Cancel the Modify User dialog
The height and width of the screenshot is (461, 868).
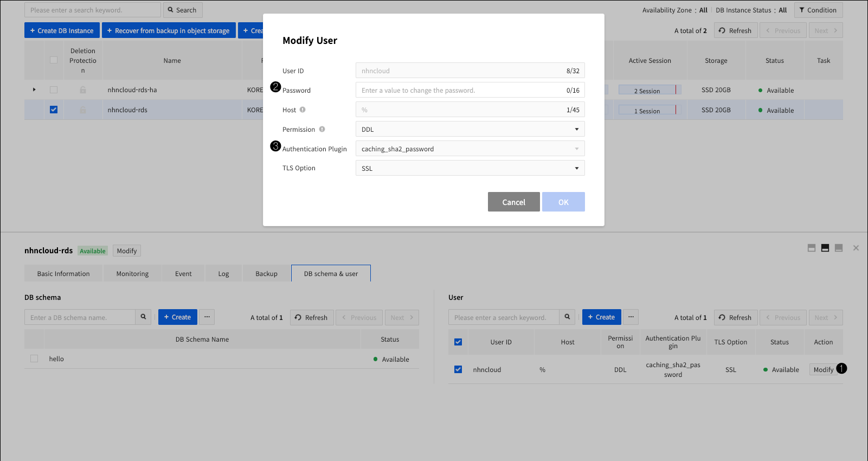point(513,202)
